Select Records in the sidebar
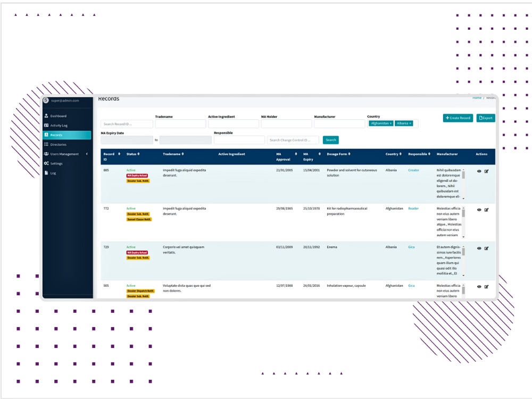The height and width of the screenshot is (399, 532). pyautogui.click(x=67, y=135)
